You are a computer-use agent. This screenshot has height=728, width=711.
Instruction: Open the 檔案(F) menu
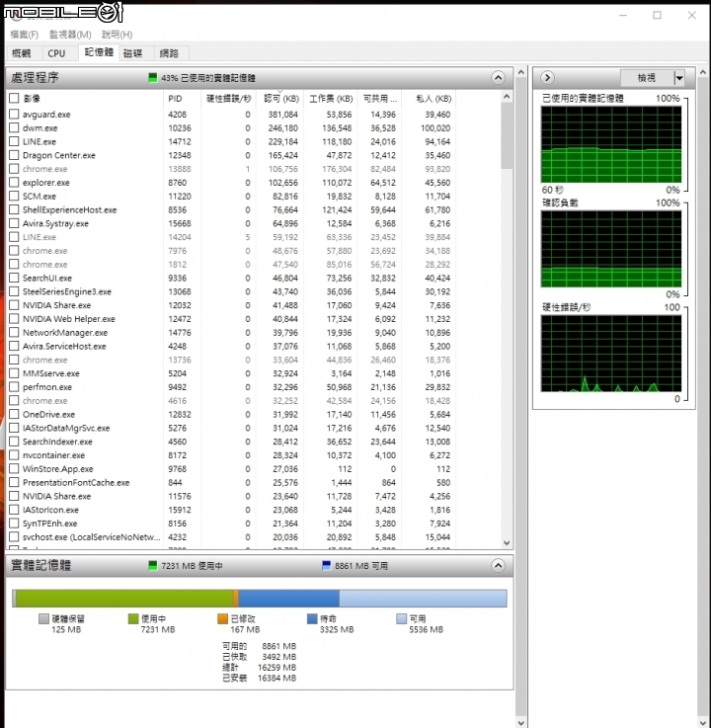click(x=25, y=35)
